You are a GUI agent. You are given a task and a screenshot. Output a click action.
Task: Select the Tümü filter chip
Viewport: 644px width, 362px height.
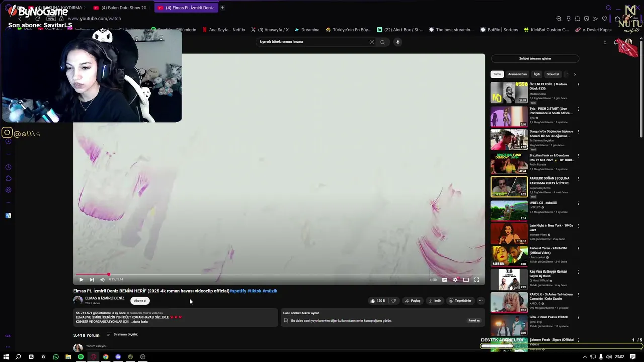point(497,74)
